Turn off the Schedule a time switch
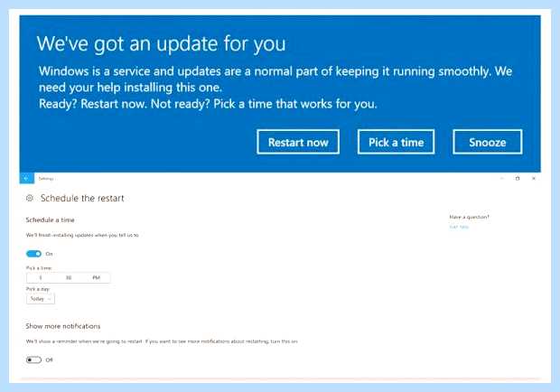 (34, 254)
